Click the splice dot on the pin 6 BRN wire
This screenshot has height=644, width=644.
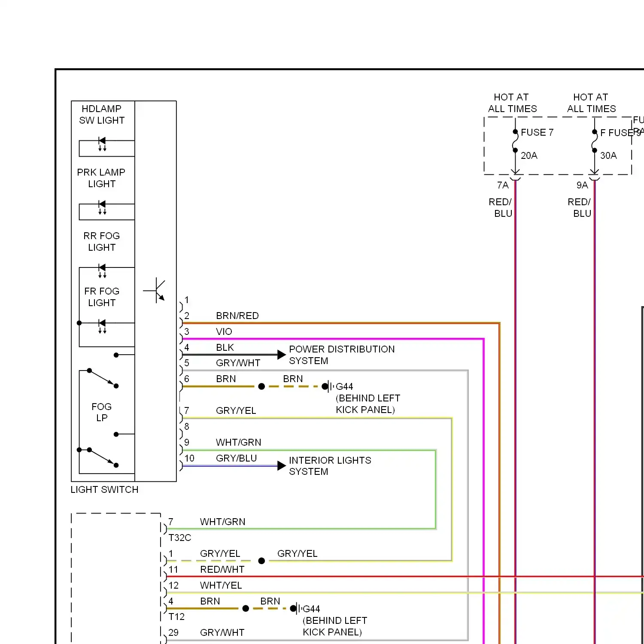pyautogui.click(x=261, y=386)
